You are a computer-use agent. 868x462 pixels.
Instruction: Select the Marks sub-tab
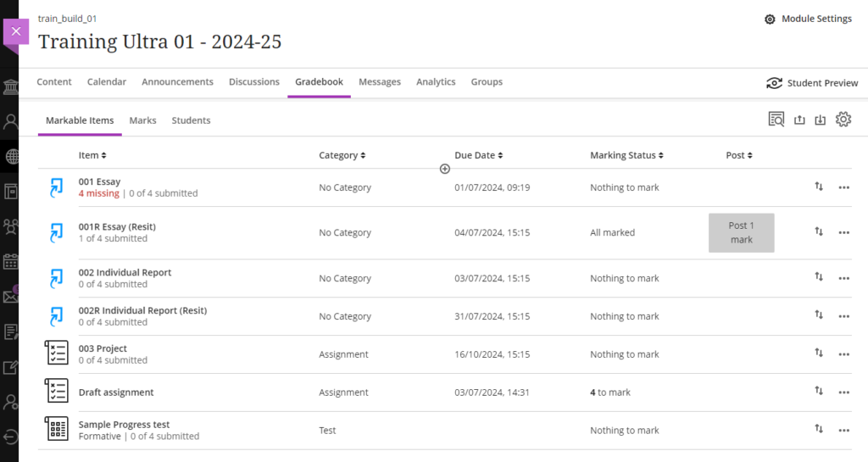click(x=142, y=120)
